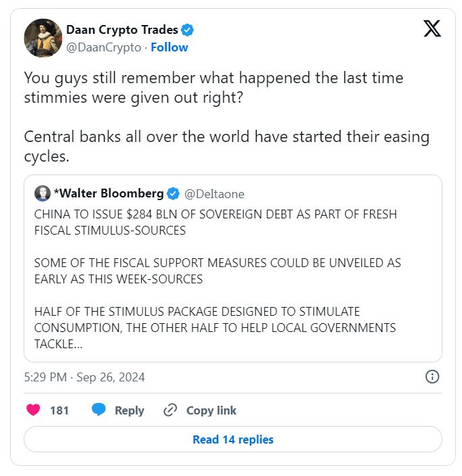
Task: Click the Copy link text label
Action: pyautogui.click(x=211, y=410)
